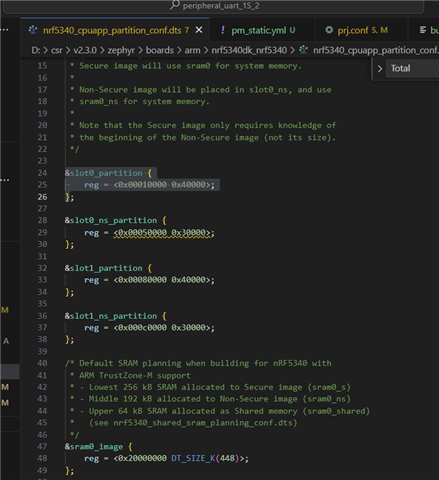Viewport: 439px width, 480px height.
Task: Click the value <0x00080000 0x40000> on line 33
Action: point(162,280)
